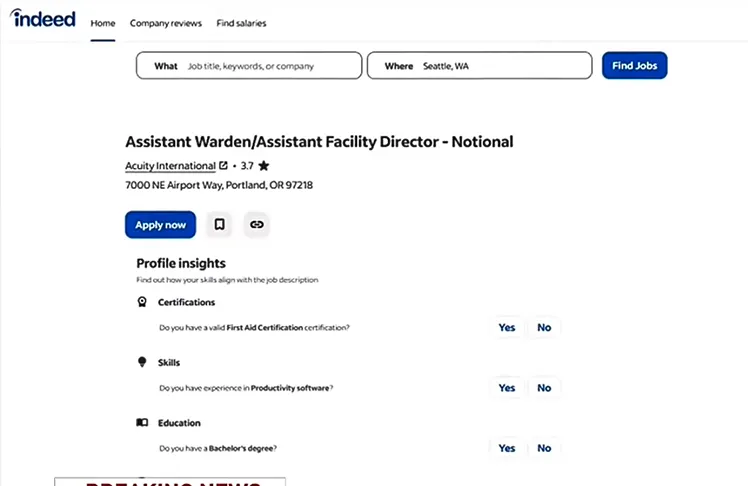Select Yes for Productivity software experience
Viewport: 748px width, 486px height.
tap(507, 388)
